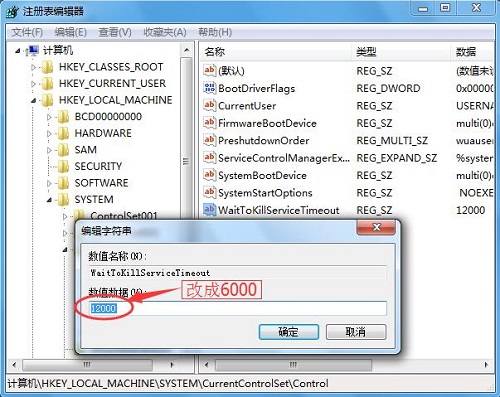Click the DWORD icon beside BootDriverFlags
500x397 pixels.
209,88
